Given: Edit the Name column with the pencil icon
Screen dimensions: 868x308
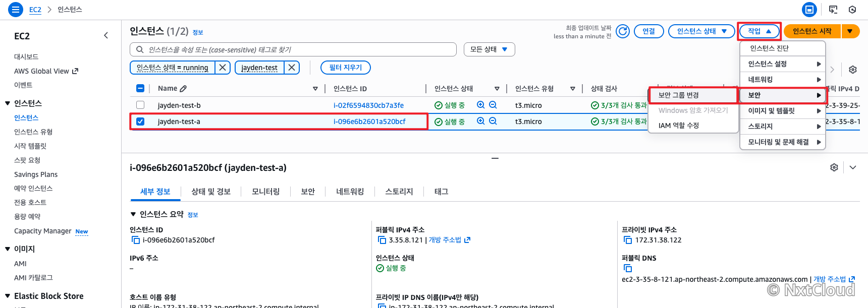Looking at the screenshot, I should (x=183, y=89).
